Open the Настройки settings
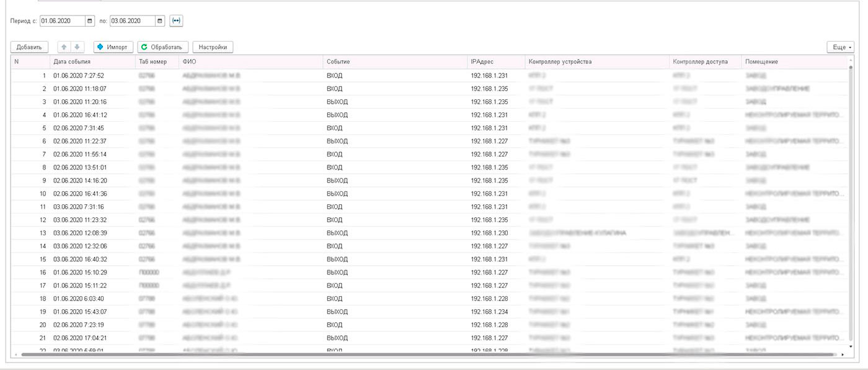This screenshot has height=370, width=868. 213,47
